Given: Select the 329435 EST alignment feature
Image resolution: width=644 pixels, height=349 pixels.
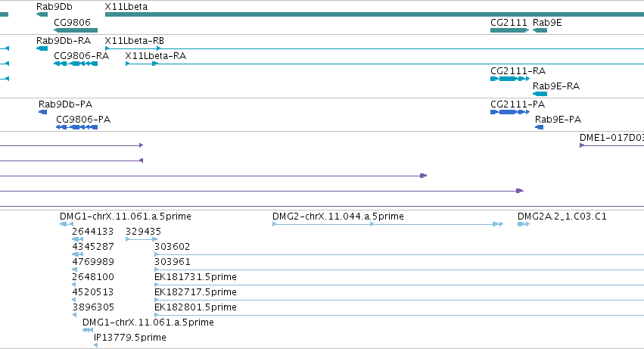Looking at the screenshot, I should pos(142,239).
